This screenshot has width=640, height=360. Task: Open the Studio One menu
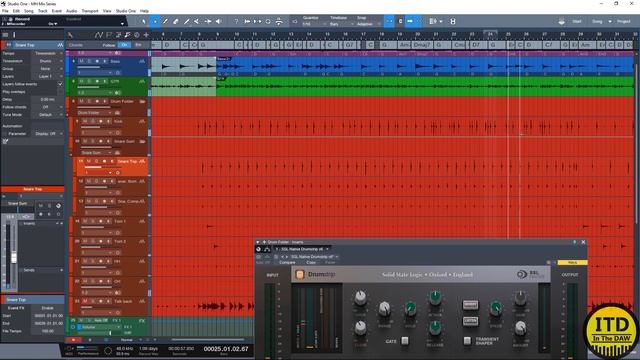click(126, 11)
